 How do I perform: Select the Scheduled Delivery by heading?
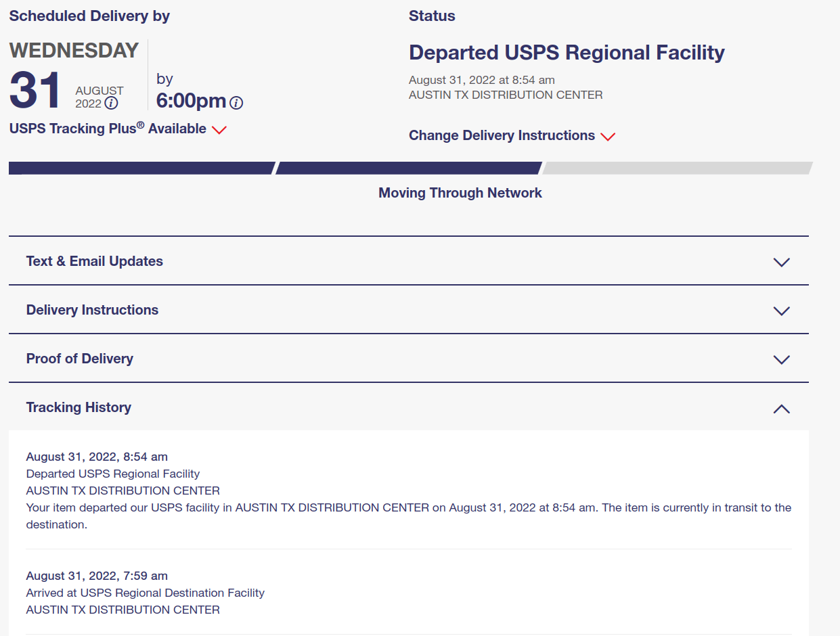[x=89, y=16]
